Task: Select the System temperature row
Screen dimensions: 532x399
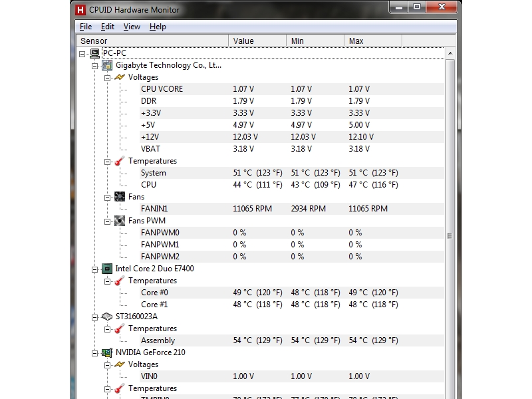Action: click(292, 173)
